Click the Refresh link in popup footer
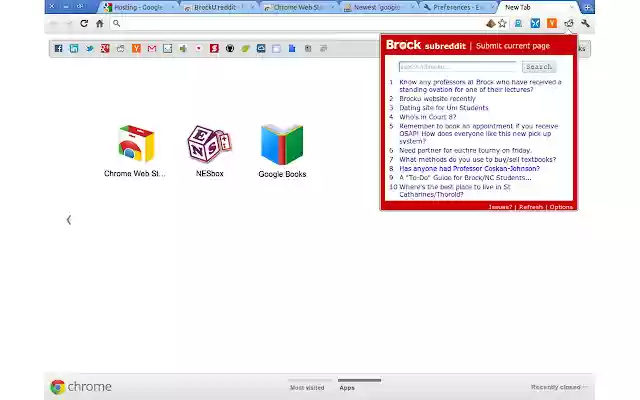This screenshot has height=400, width=640. click(x=531, y=207)
